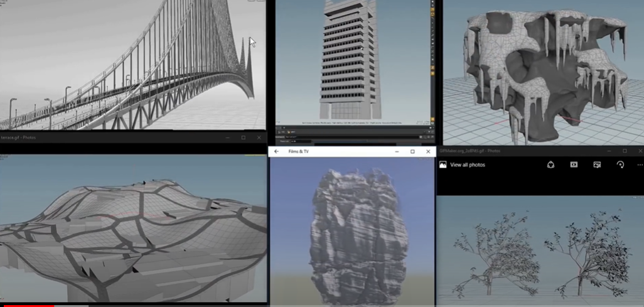Click the Enhance picture icon in Photos

[597, 164]
